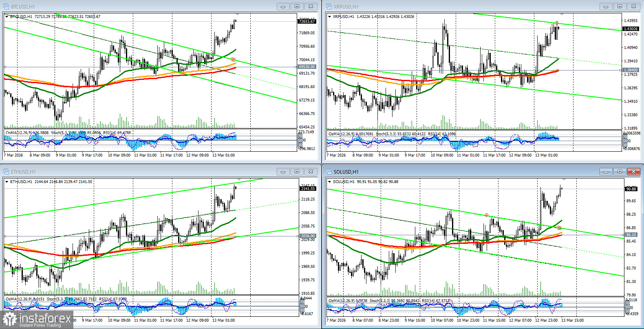This screenshot has height=329, width=644.
Task: Click the 1.40940 level on XRPUSD price scale
Action: 631,48
